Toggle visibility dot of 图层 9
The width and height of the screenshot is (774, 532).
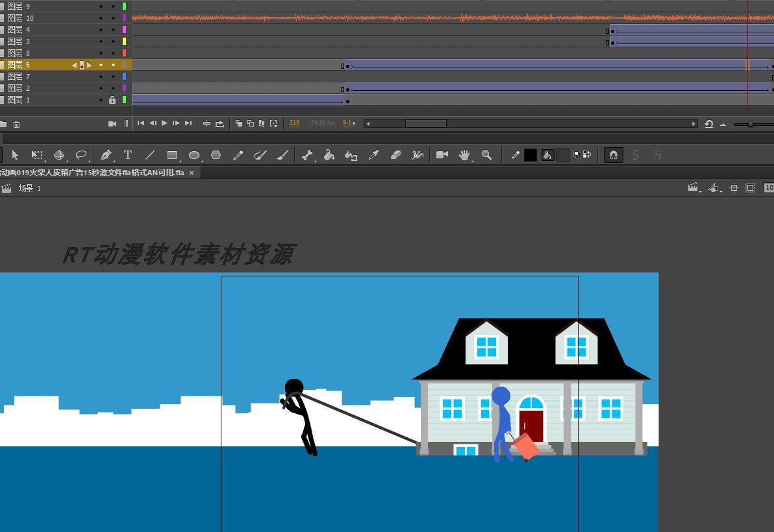click(x=101, y=6)
